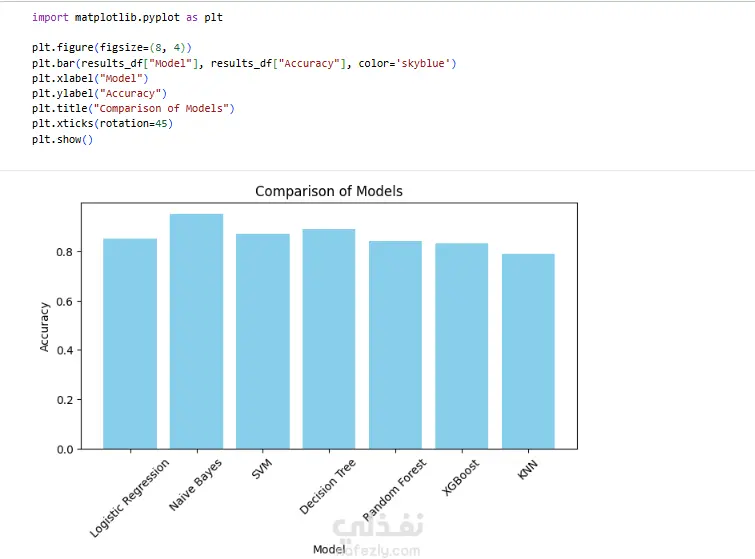Click the plt.show() code line
Screen dimensions: 755x559
pos(62,140)
